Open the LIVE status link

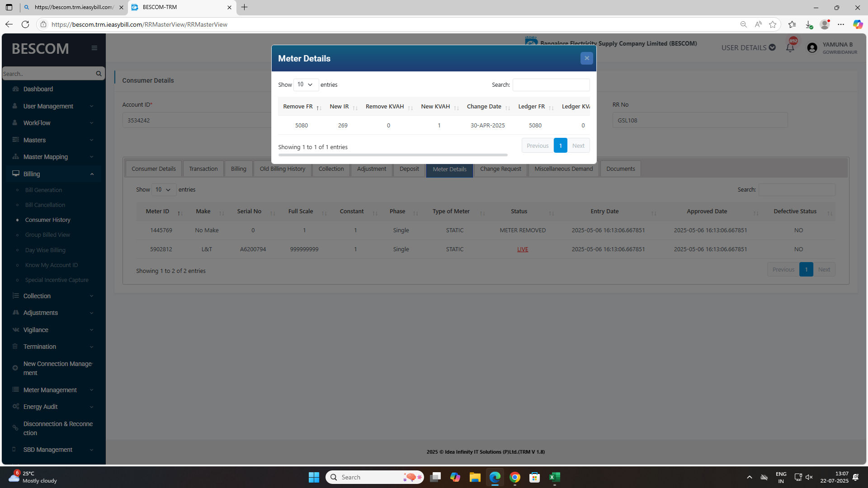click(523, 249)
